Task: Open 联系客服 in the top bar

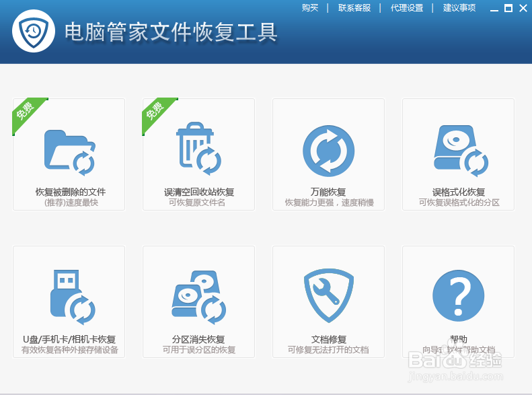Action: [x=354, y=8]
